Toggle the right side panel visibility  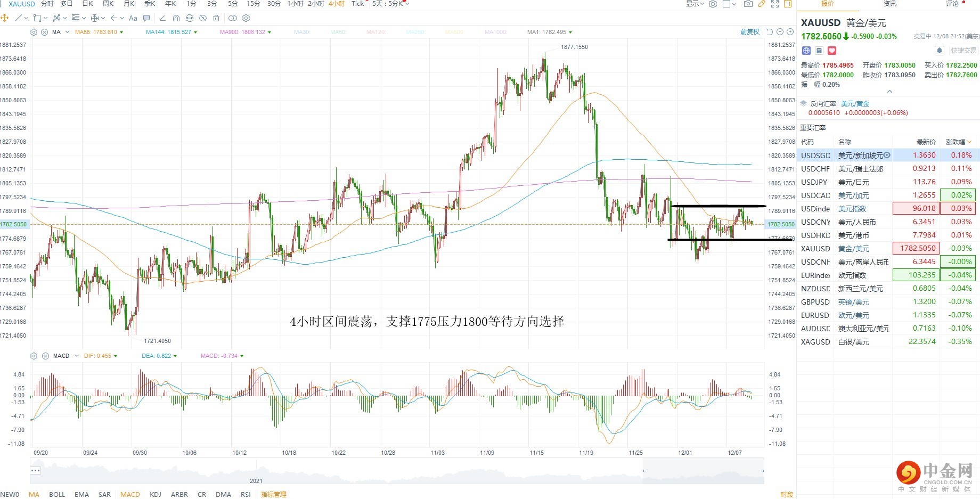point(788,4)
